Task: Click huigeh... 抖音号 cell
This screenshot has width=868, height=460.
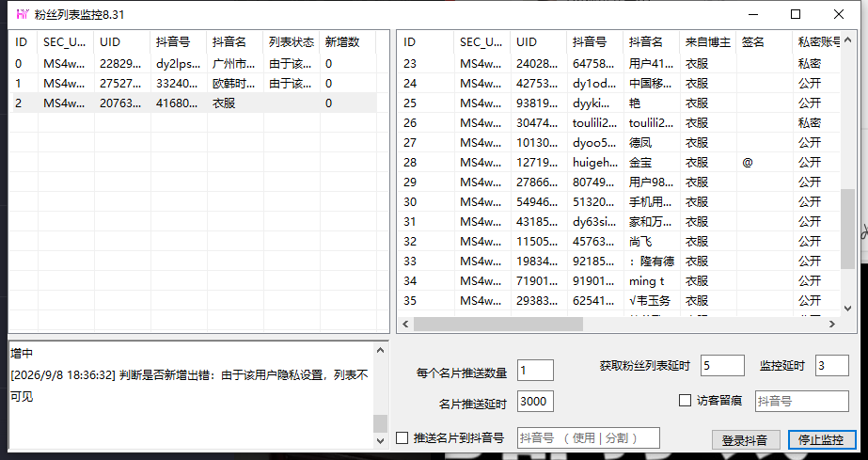Action: (594, 163)
